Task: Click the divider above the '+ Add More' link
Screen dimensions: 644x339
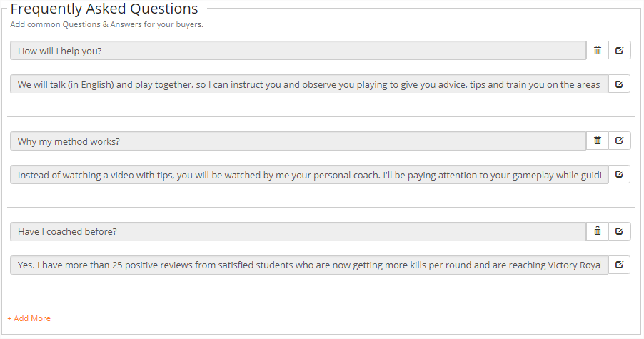Action: point(321,298)
